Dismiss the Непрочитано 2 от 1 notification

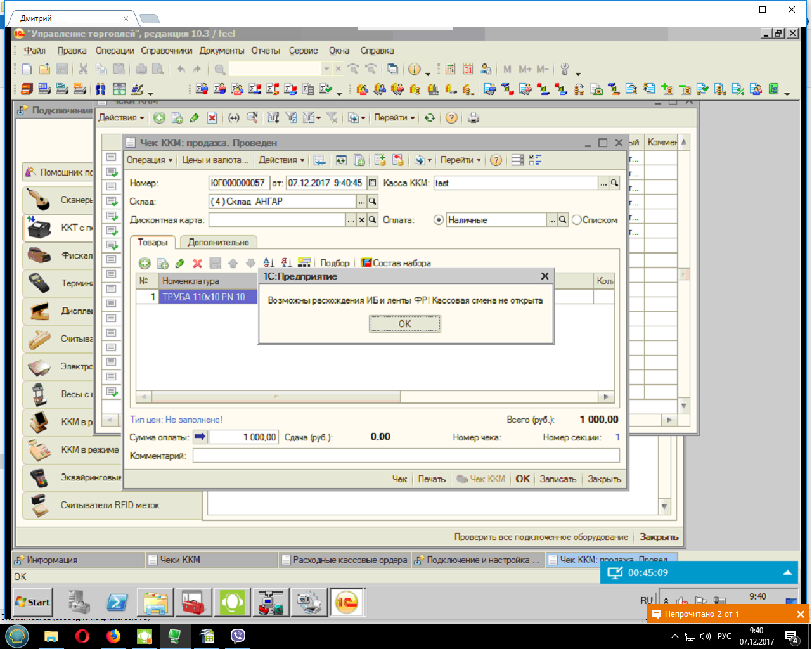click(x=801, y=614)
